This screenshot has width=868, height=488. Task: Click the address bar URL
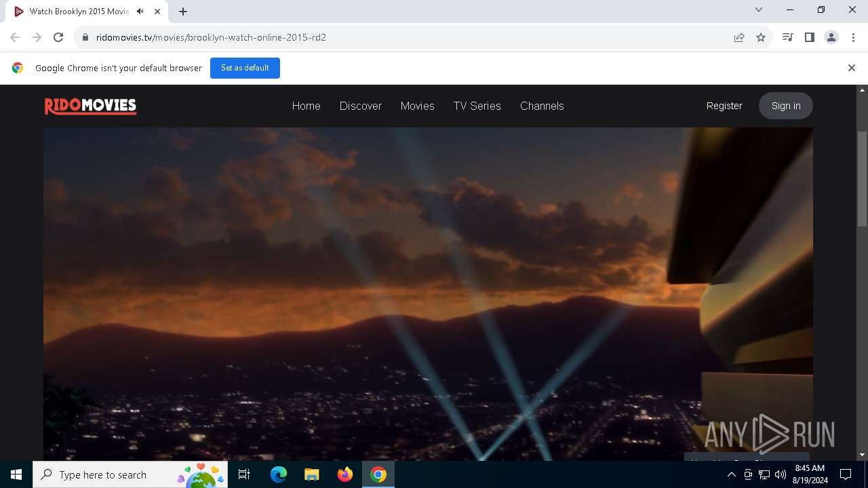pyautogui.click(x=211, y=37)
